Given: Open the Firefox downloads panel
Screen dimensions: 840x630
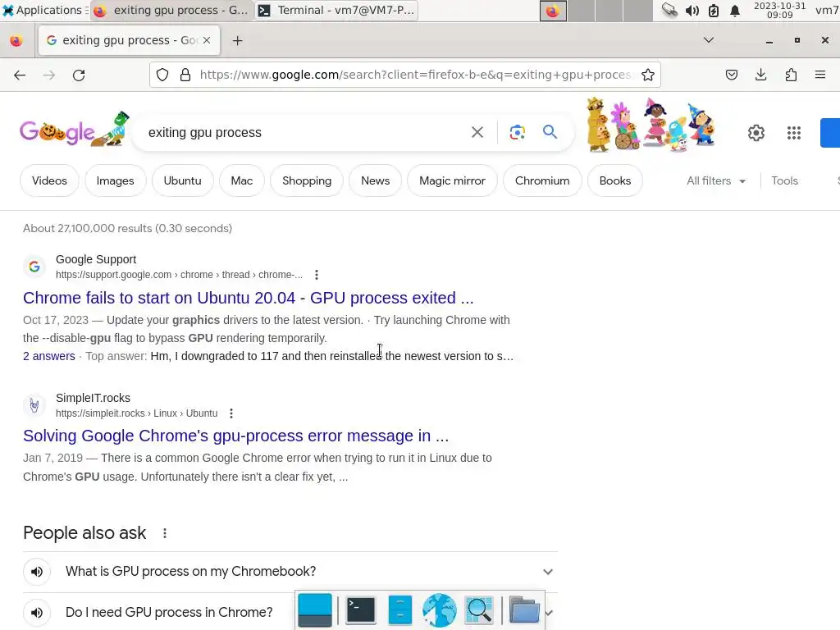Looking at the screenshot, I should (x=760, y=75).
